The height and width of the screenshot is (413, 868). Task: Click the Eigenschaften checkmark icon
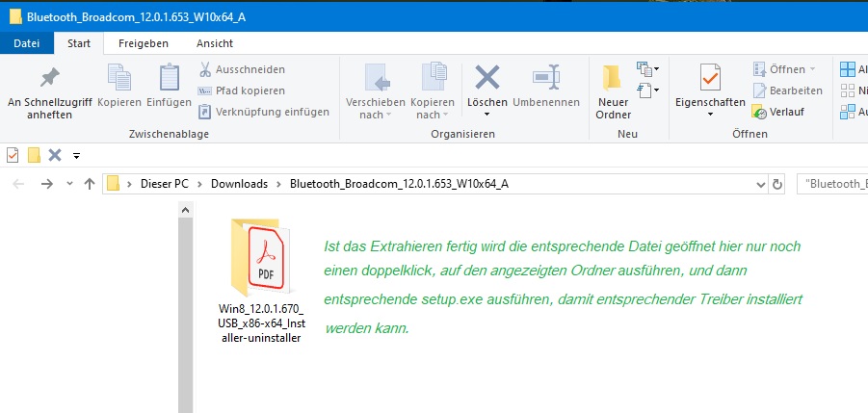(x=710, y=78)
